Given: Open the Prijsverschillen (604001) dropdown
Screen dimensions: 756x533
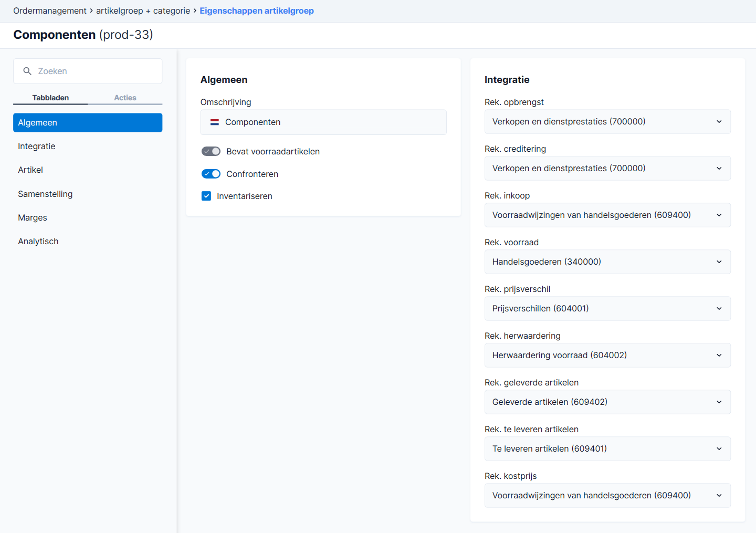Looking at the screenshot, I should (607, 308).
